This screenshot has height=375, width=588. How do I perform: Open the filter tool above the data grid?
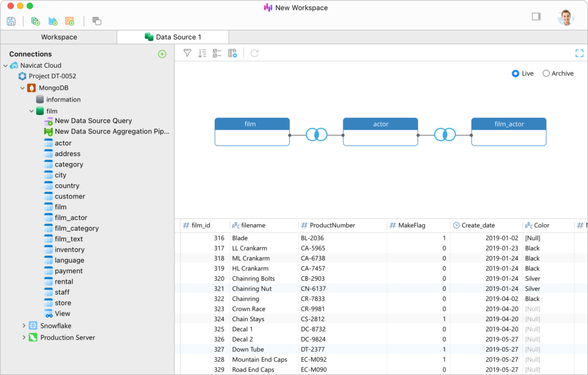click(187, 53)
